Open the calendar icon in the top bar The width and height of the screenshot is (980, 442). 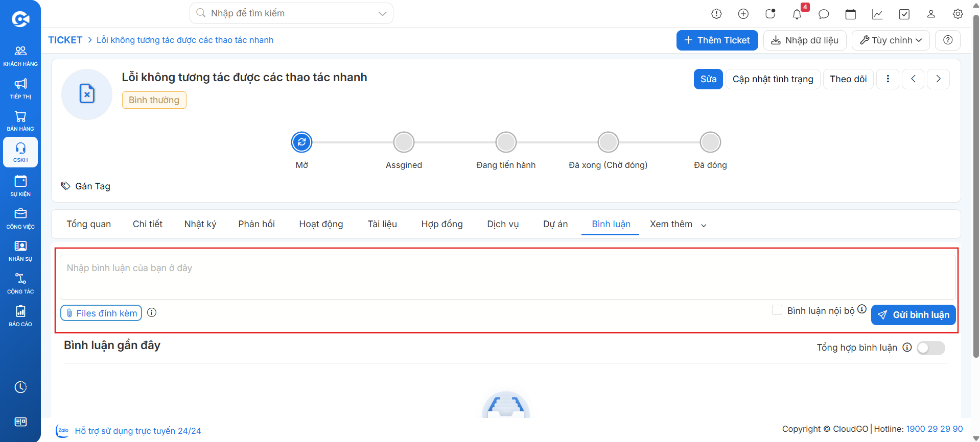851,14
